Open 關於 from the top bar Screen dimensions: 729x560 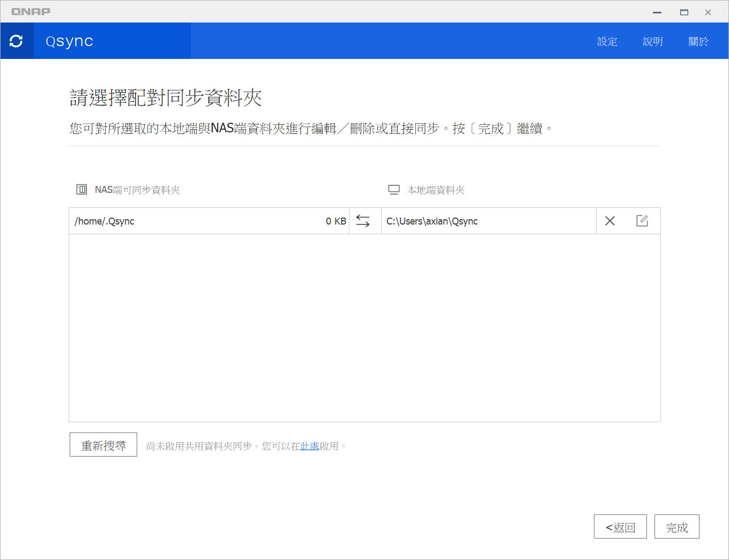click(x=698, y=41)
